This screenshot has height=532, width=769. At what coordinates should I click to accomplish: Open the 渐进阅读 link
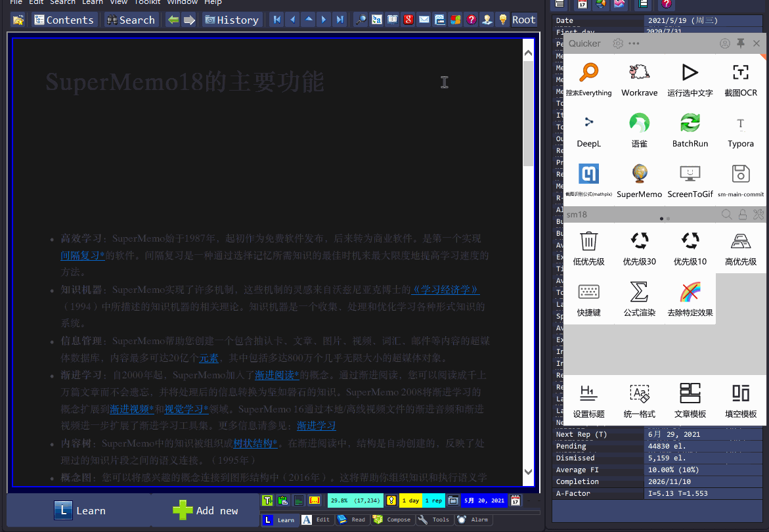tap(276, 375)
